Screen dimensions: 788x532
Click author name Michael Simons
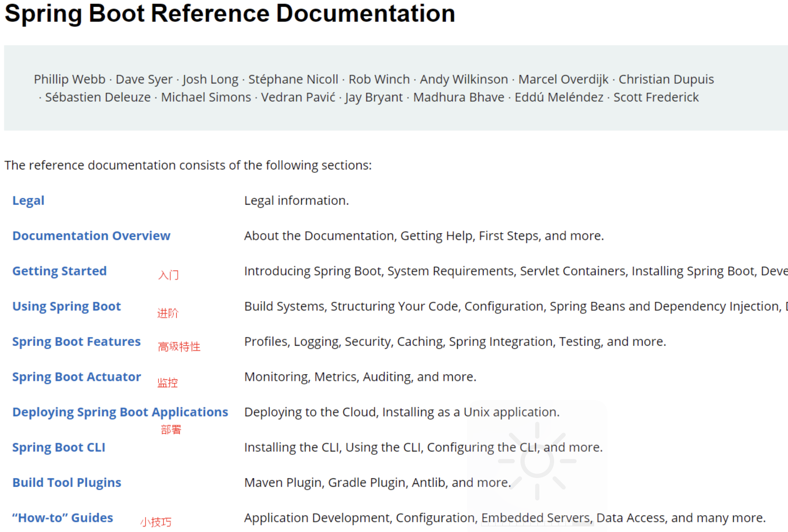[x=206, y=98]
